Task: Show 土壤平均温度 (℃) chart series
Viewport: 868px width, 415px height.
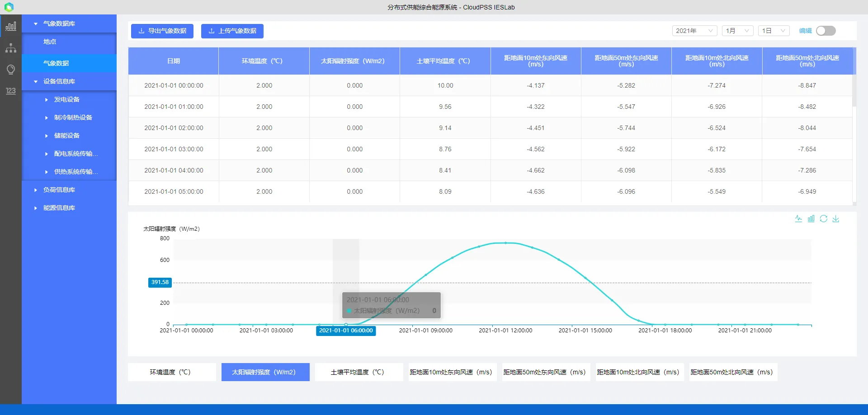Action: (359, 372)
